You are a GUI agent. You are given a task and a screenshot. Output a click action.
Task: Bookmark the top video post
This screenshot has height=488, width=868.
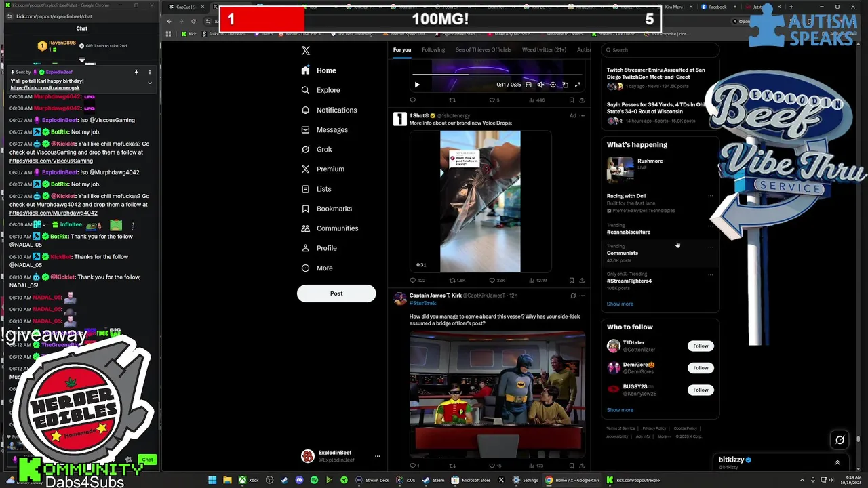[x=571, y=100]
